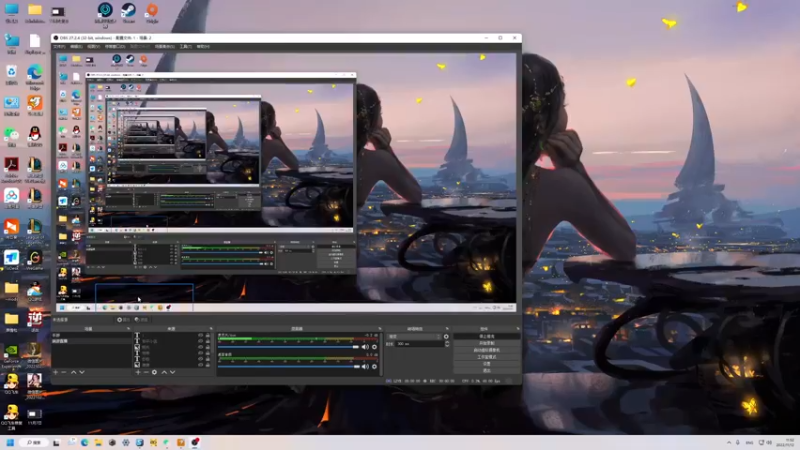The image size is (800, 450).
Task: Hide the topmost source using its eye icon
Action: [201, 335]
